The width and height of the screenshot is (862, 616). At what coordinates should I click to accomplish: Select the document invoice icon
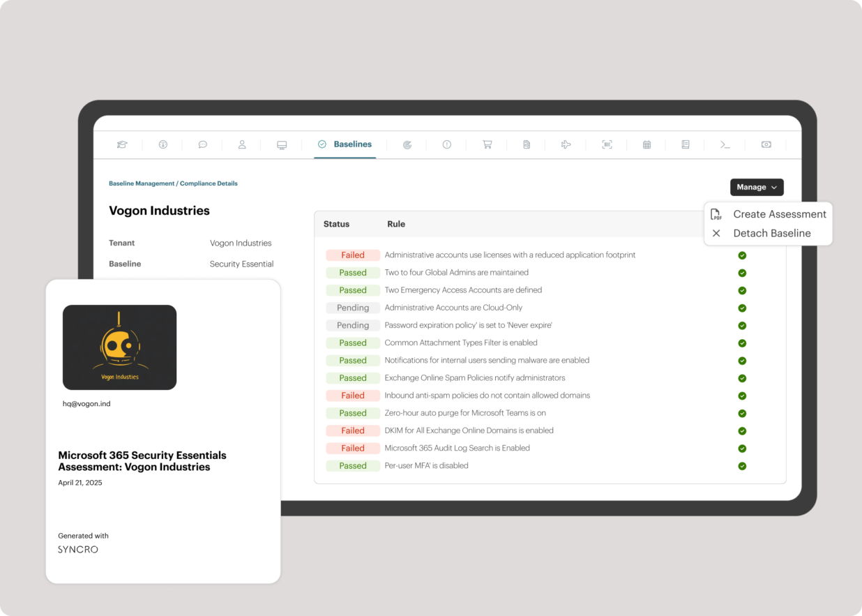click(527, 144)
